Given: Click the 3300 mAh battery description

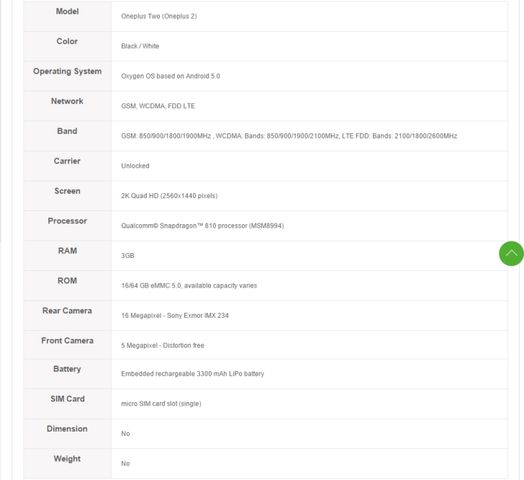Looking at the screenshot, I should point(192,373).
